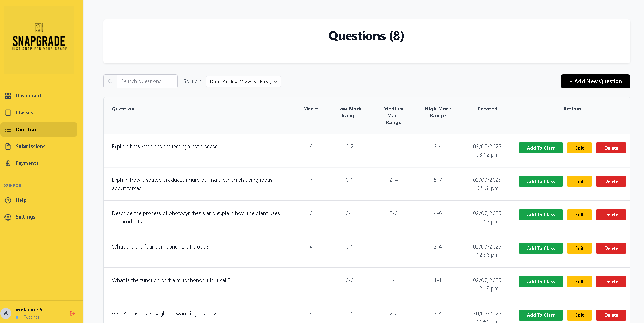Edit the mitochondria function question

click(x=579, y=282)
